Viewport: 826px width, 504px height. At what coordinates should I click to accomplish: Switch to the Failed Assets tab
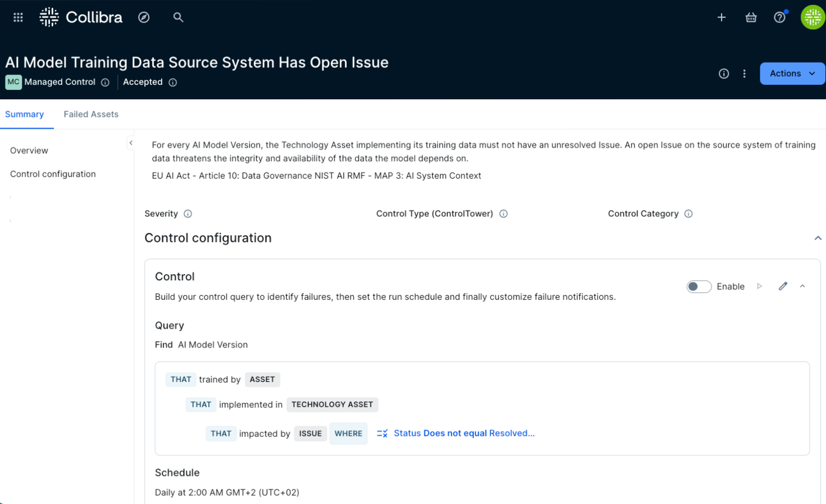(91, 114)
